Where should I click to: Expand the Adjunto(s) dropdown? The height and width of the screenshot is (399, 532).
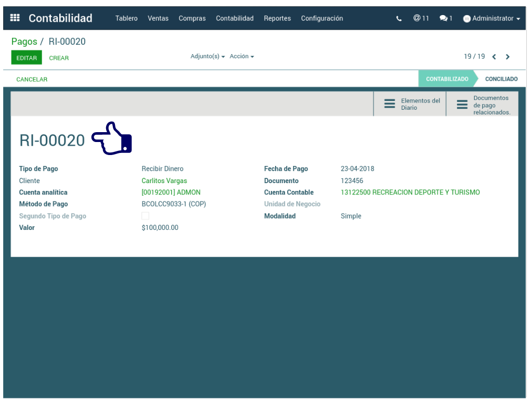(x=207, y=56)
